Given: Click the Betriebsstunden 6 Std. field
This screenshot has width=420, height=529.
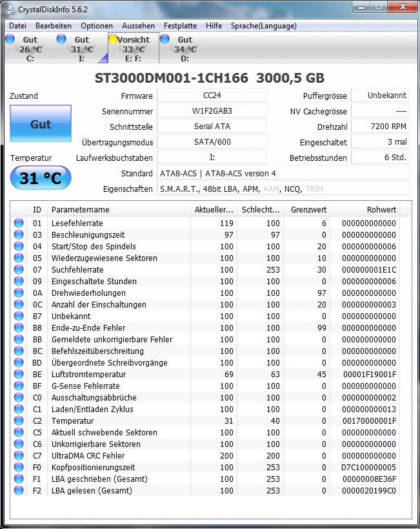Looking at the screenshot, I should coord(381,157).
